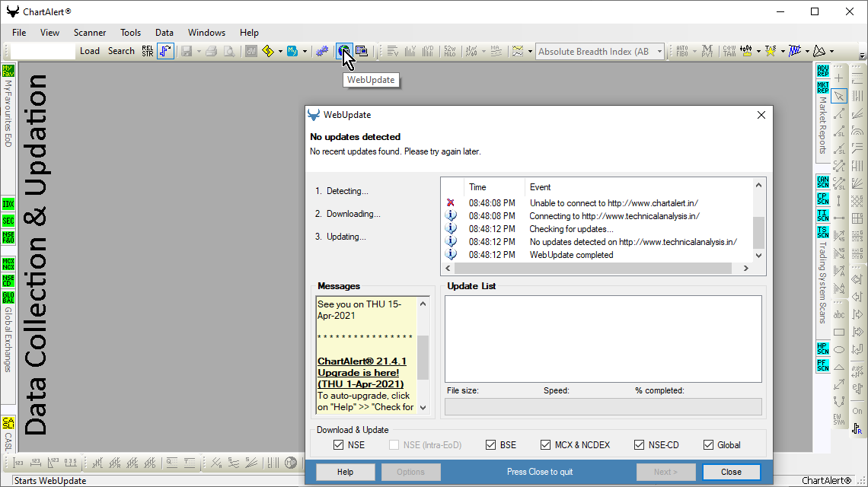Screen dimensions: 868x487
Task: Select the abc text annotation tool
Action: point(839,315)
